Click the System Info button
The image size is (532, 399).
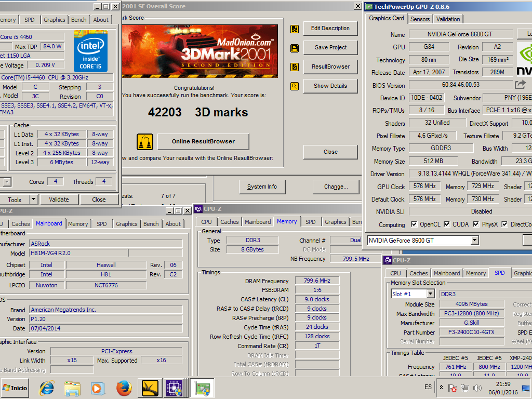point(262,187)
